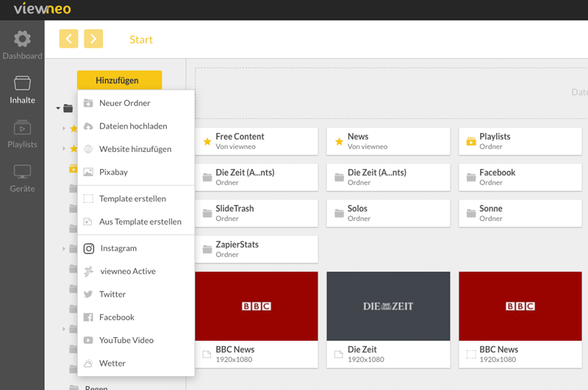Click the Pixabay image icon
588x390 pixels.
pyautogui.click(x=88, y=172)
